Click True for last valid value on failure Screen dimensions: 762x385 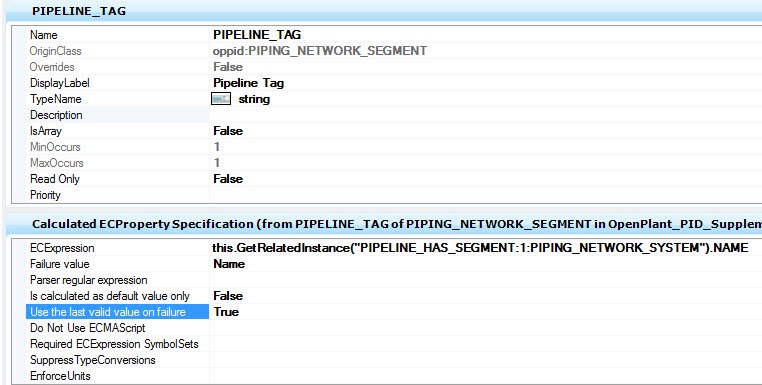[226, 312]
